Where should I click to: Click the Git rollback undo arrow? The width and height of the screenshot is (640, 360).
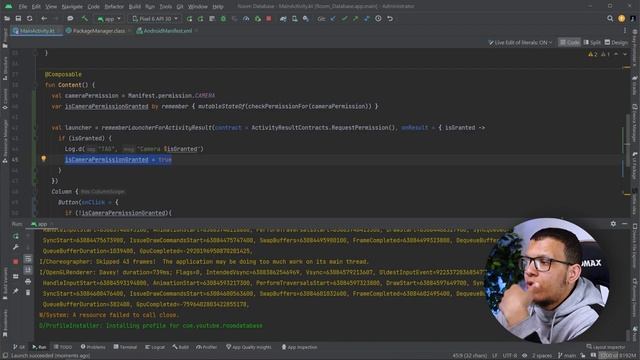[x=390, y=19]
